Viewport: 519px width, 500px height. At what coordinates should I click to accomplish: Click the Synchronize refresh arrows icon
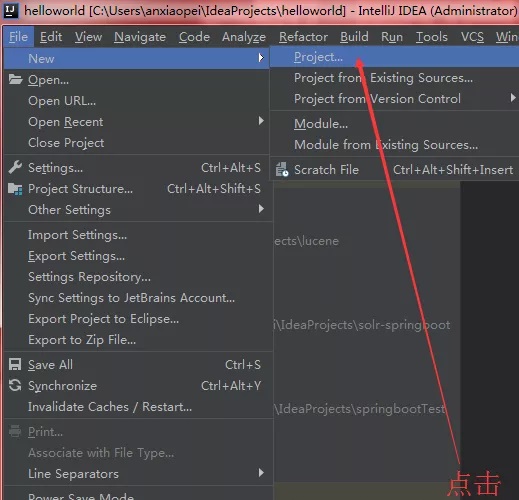15,385
